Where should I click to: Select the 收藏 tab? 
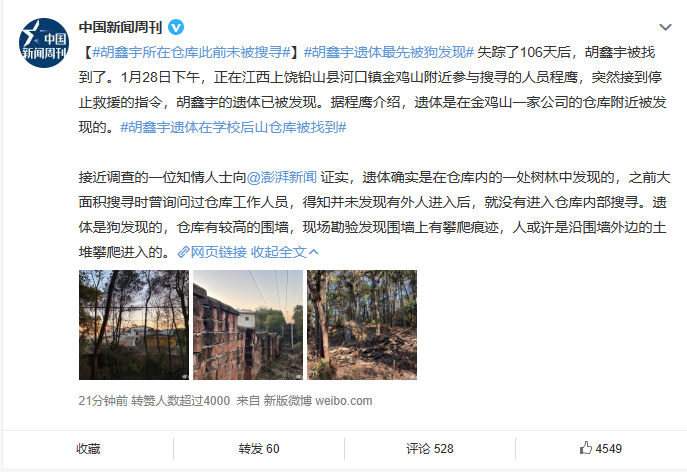pyautogui.click(x=88, y=449)
